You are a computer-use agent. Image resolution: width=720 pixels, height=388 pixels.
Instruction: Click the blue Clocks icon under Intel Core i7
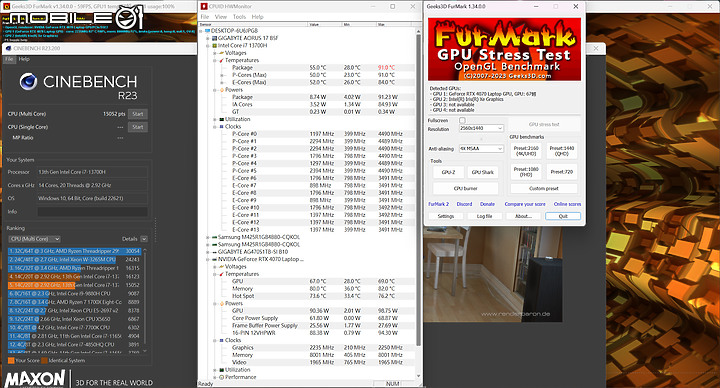[221, 126]
